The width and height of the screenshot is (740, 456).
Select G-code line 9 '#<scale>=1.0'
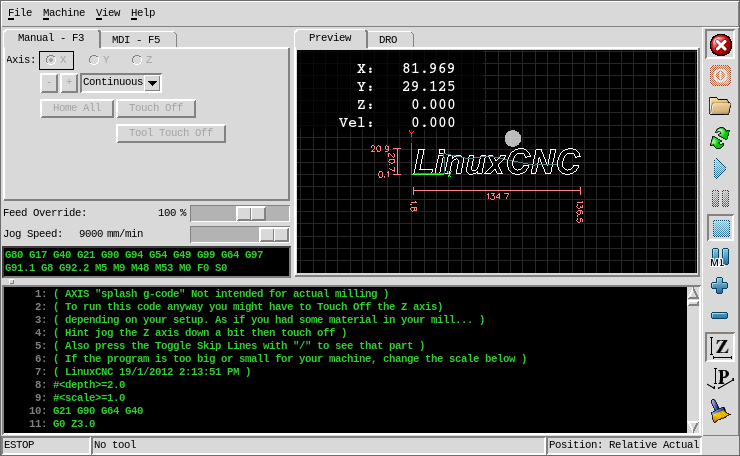coord(89,397)
